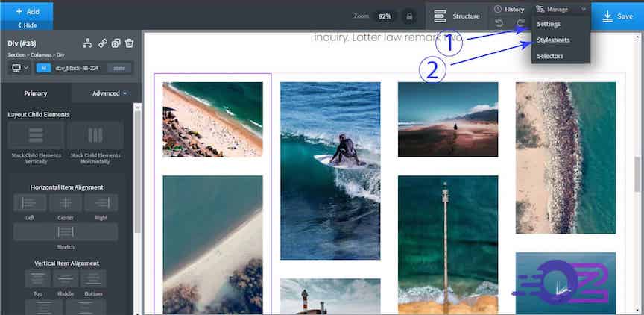Set horizontal item alignment to Center
The height and width of the screenshot is (315, 644).
click(66, 206)
